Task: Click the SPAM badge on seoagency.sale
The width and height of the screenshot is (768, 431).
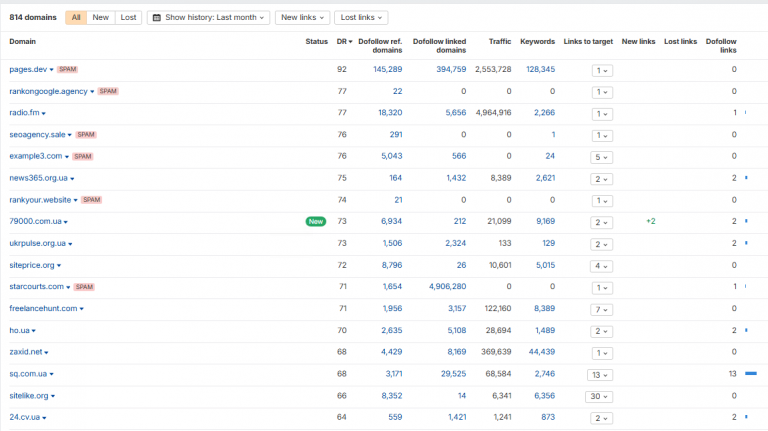Action: [x=86, y=135]
